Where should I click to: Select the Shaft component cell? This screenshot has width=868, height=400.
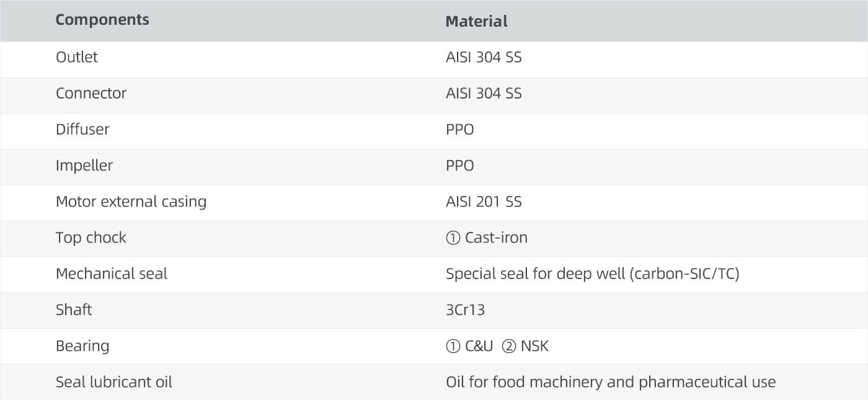pyautogui.click(x=74, y=309)
